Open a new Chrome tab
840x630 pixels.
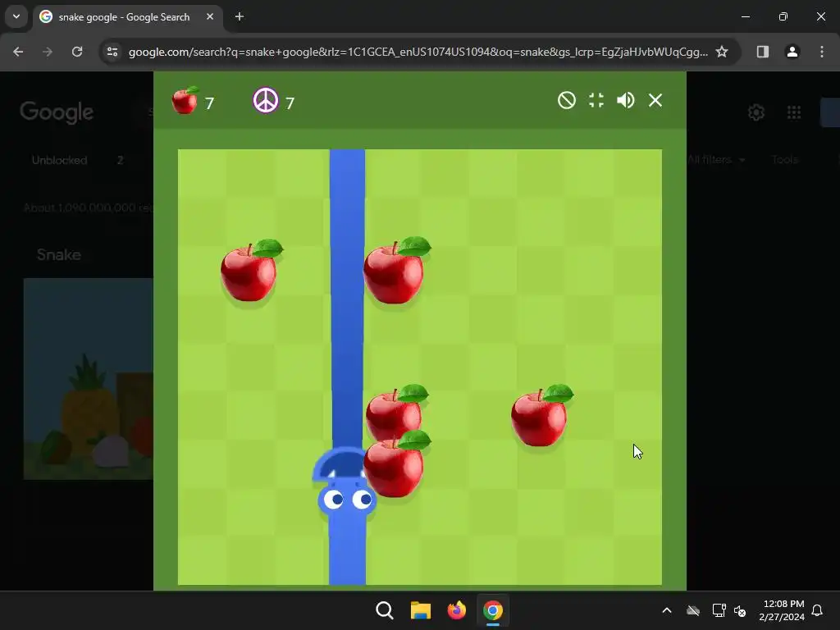[240, 16]
